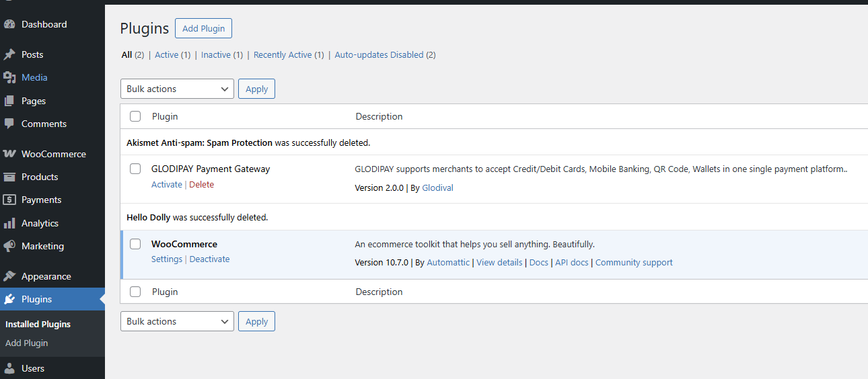The width and height of the screenshot is (868, 379).
Task: Deactivate the WooCommerce plugin
Action: (209, 259)
